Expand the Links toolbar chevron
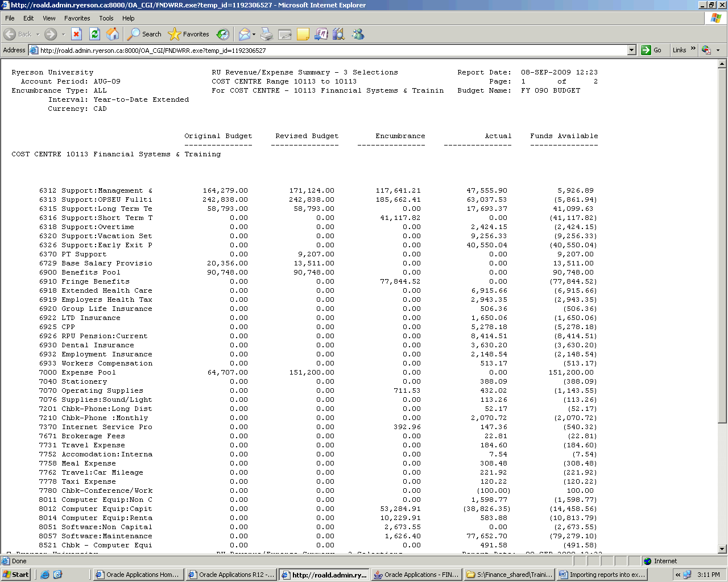The image size is (728, 582). point(693,49)
